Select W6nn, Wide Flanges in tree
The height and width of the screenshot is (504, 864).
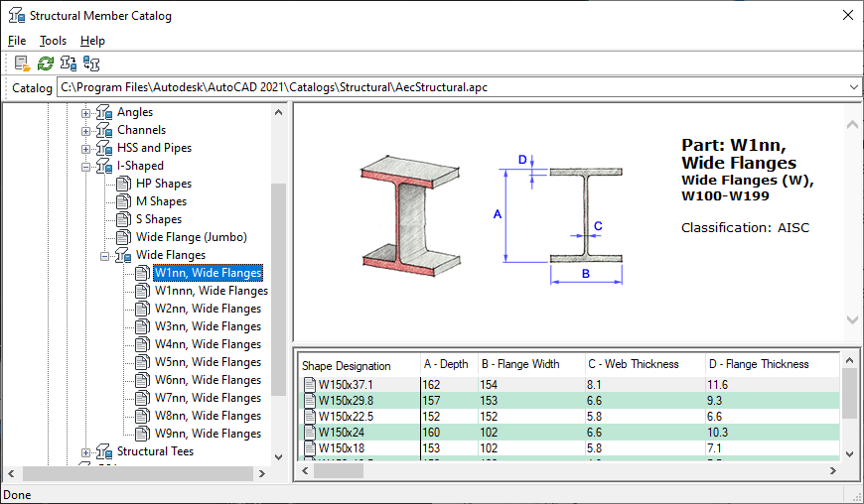click(208, 380)
